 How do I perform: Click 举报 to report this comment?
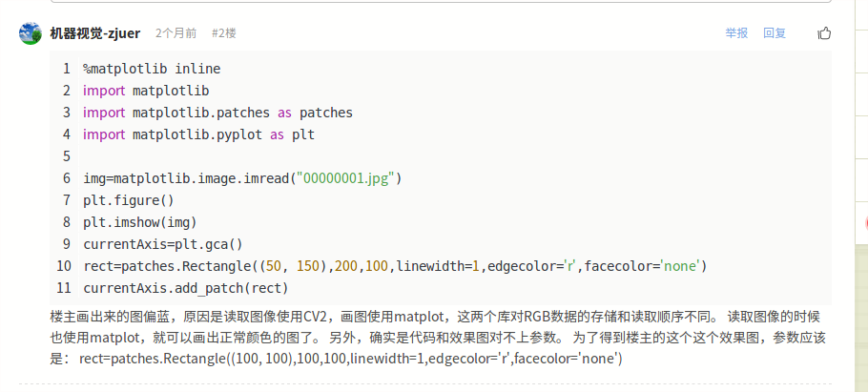click(736, 33)
